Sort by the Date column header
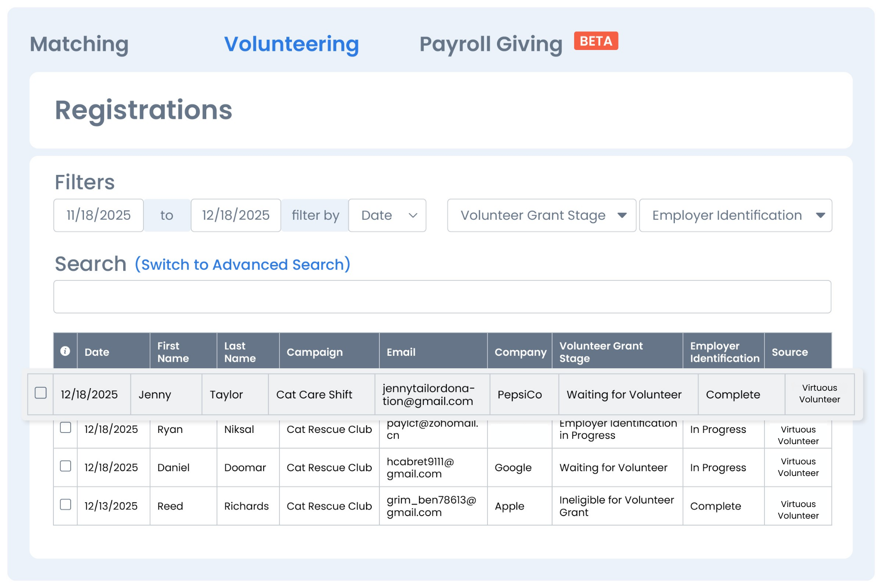 tap(97, 352)
